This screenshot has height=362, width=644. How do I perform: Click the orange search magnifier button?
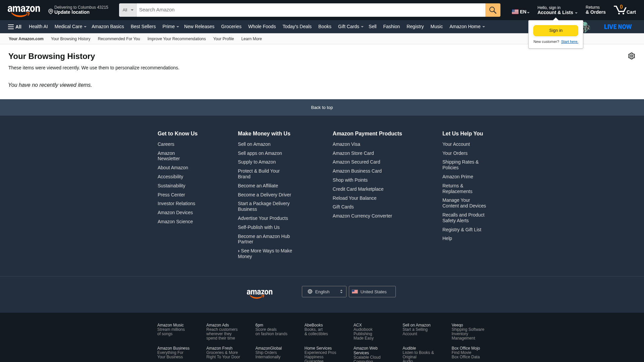tap(493, 10)
